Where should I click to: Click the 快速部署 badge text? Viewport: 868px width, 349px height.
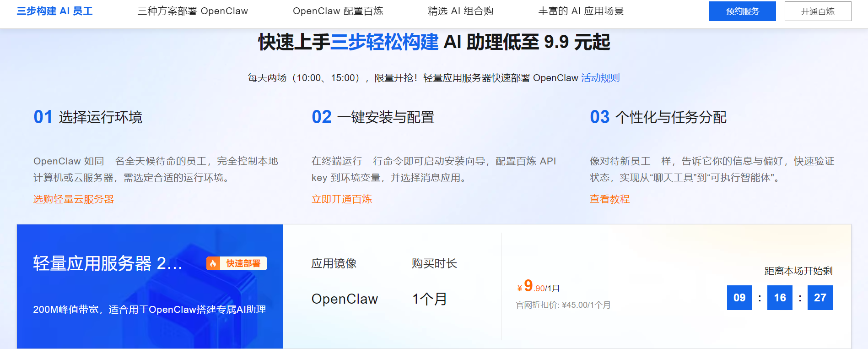tap(243, 263)
